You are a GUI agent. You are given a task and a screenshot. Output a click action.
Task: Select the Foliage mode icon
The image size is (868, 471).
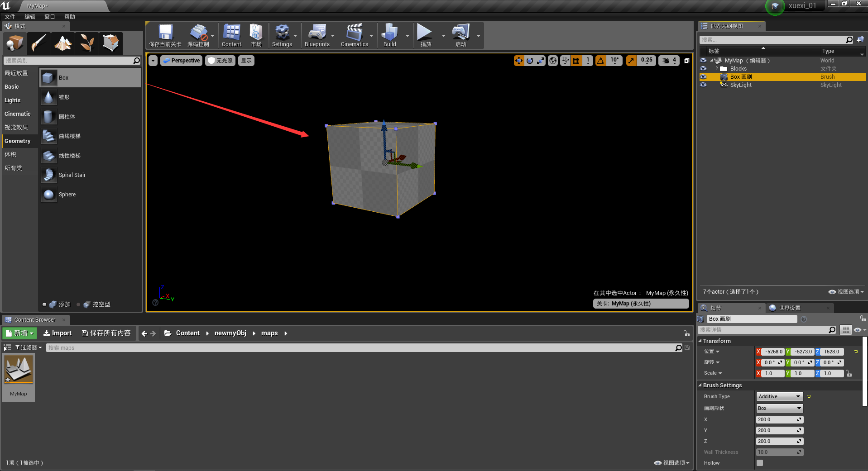click(86, 43)
